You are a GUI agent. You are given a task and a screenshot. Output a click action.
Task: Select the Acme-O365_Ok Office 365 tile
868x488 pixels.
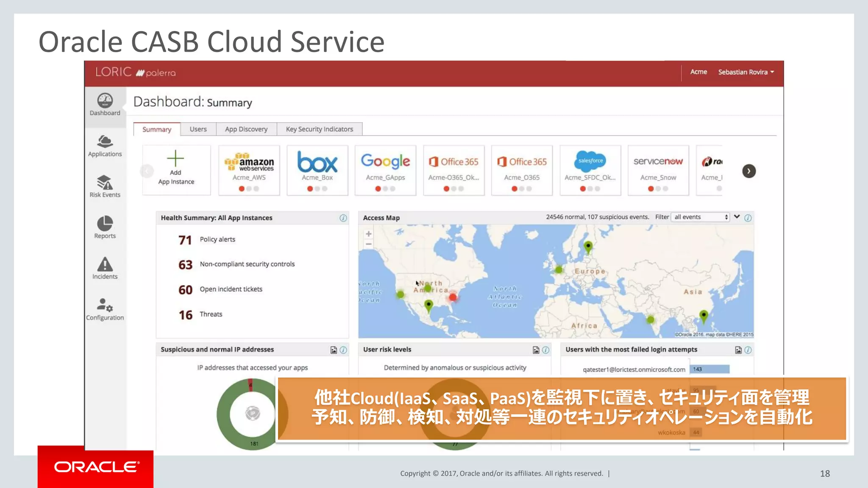(x=454, y=170)
